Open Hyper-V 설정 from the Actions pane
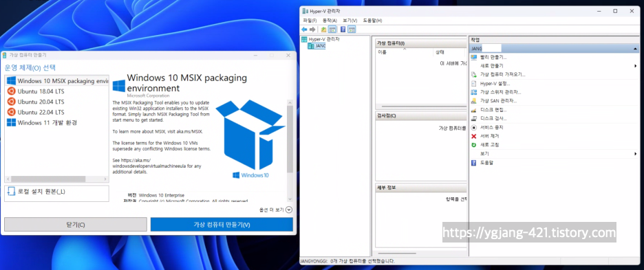644x270 pixels. tap(495, 83)
